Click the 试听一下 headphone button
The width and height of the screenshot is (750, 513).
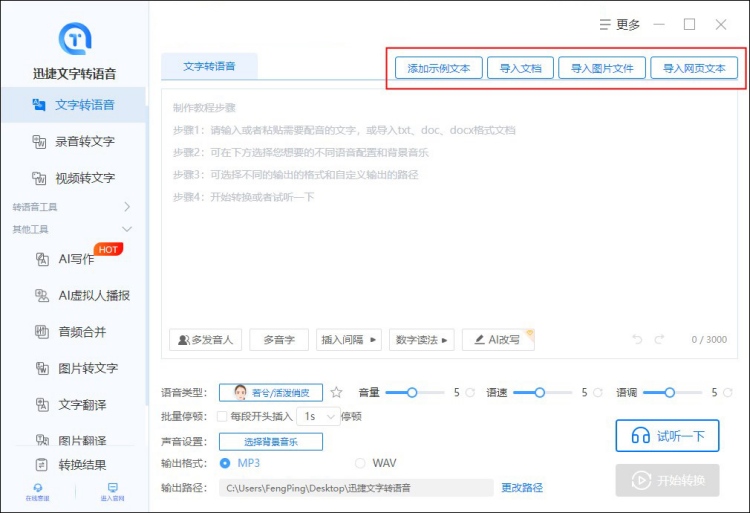(x=667, y=436)
